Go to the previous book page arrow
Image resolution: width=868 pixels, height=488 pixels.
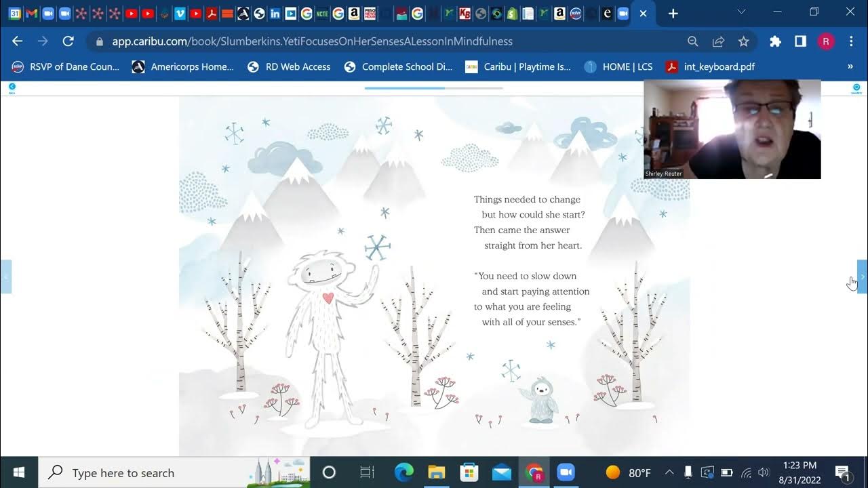pos(5,277)
